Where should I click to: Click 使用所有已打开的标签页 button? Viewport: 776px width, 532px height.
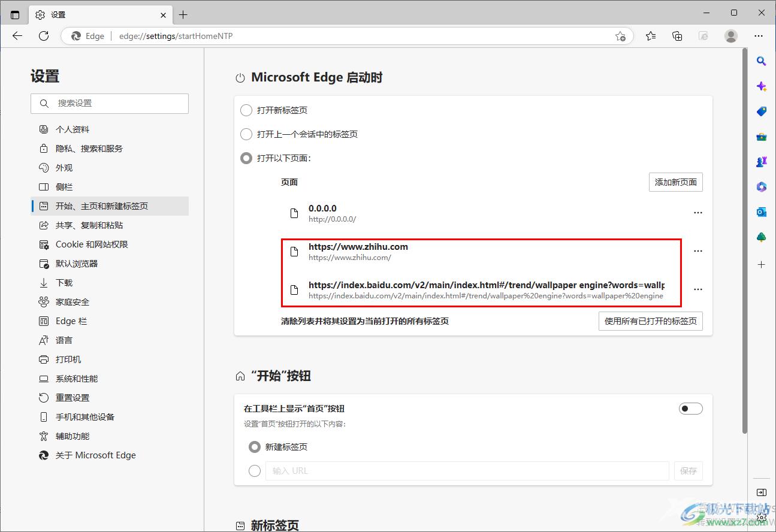651,321
